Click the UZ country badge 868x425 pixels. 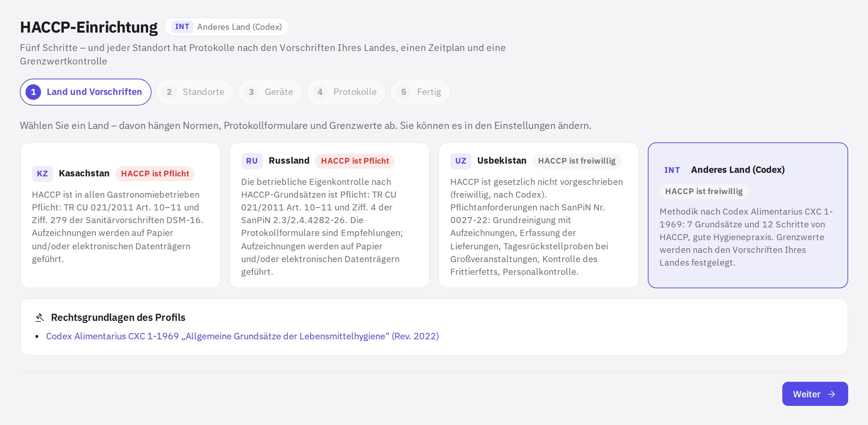tap(461, 161)
